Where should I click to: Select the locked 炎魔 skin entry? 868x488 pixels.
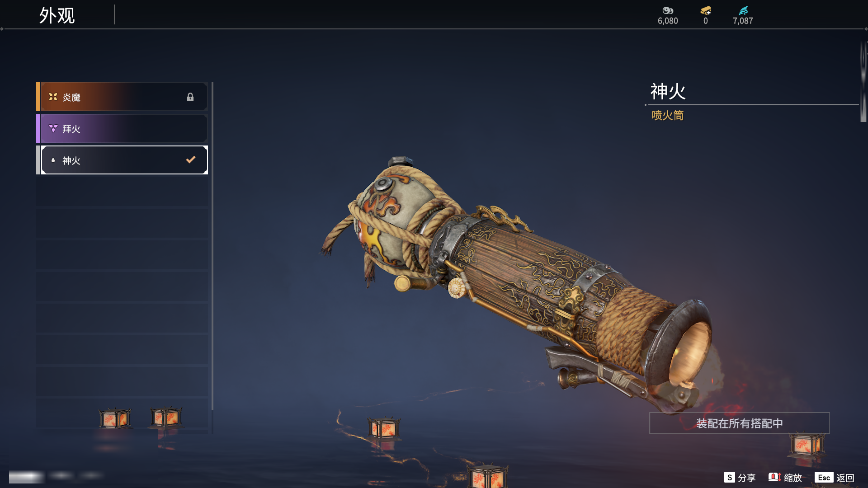coord(122,97)
